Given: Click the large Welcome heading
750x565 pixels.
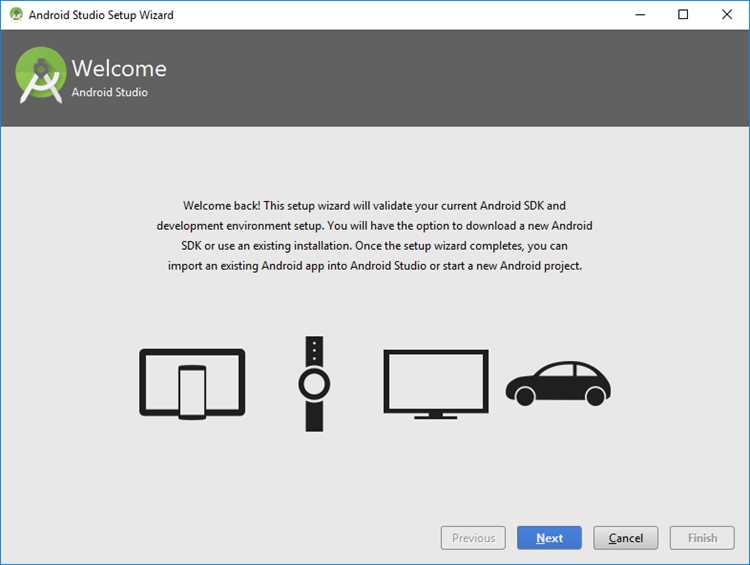Looking at the screenshot, I should click(x=119, y=68).
